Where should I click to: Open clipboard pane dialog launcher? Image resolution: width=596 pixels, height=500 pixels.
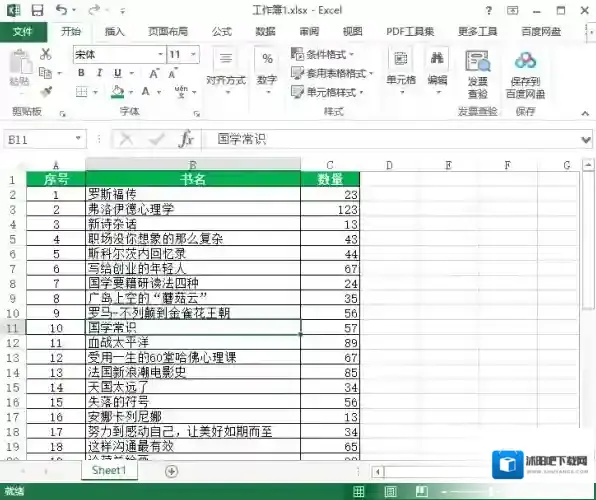tap(62, 114)
